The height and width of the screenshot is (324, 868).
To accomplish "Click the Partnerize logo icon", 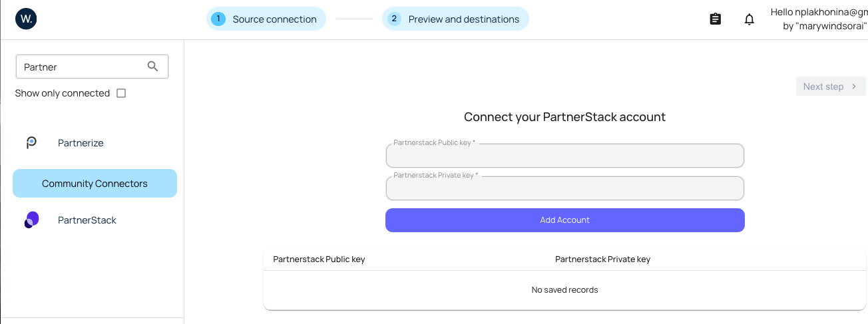I will (x=31, y=142).
